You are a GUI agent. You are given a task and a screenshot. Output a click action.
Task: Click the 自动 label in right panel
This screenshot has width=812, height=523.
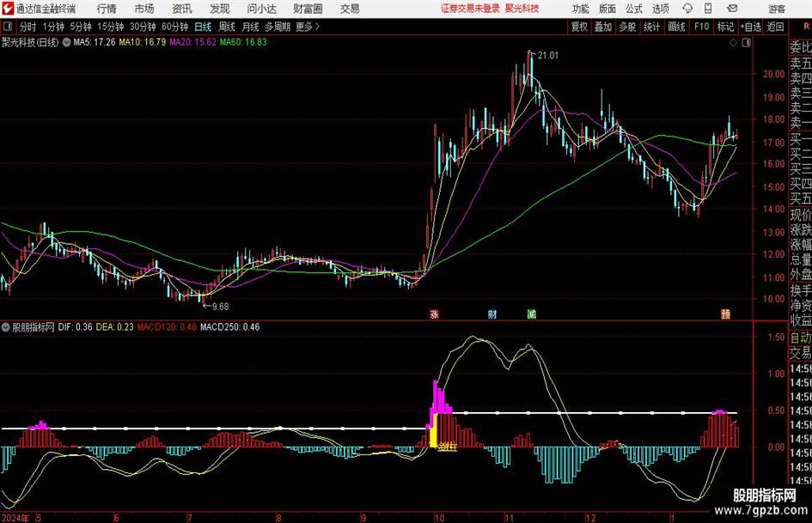click(x=801, y=338)
